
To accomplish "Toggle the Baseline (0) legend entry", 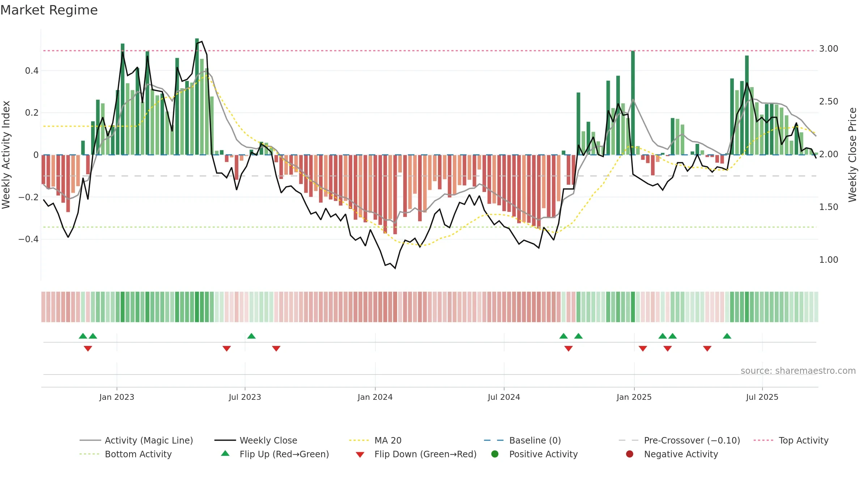I will pos(522,440).
